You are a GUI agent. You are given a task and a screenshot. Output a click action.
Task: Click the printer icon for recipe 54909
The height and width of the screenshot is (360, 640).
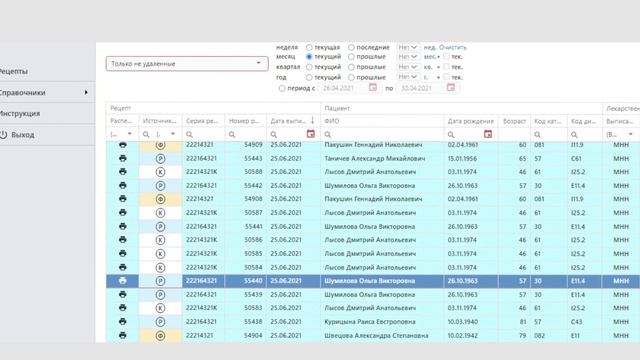[x=122, y=145]
